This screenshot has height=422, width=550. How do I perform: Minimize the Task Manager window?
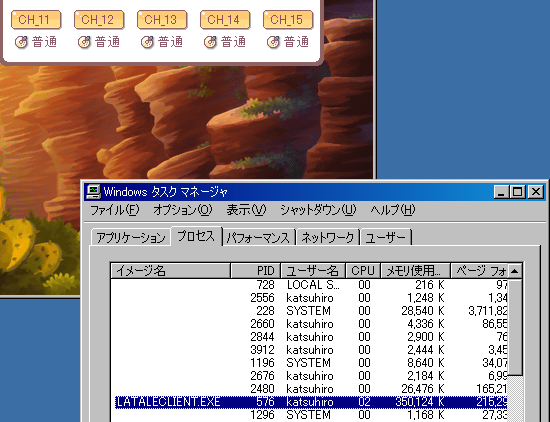pos(501,192)
